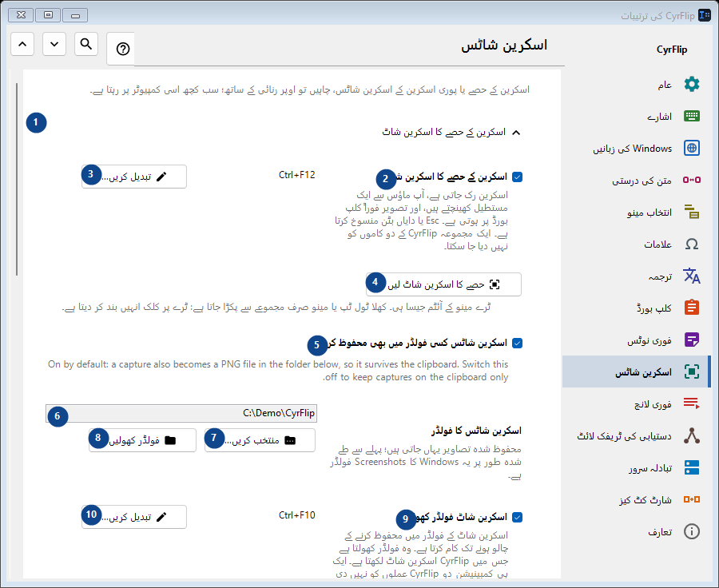Screen dimensions: 719x588
Task: Click the دستیابی کی ٹریفک لائٹ icon
Action: point(692,435)
